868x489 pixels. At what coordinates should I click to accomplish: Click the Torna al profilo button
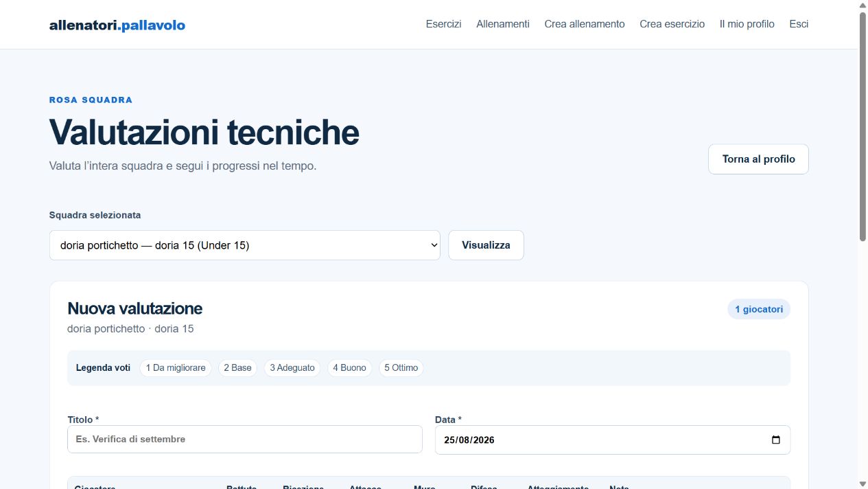click(758, 159)
